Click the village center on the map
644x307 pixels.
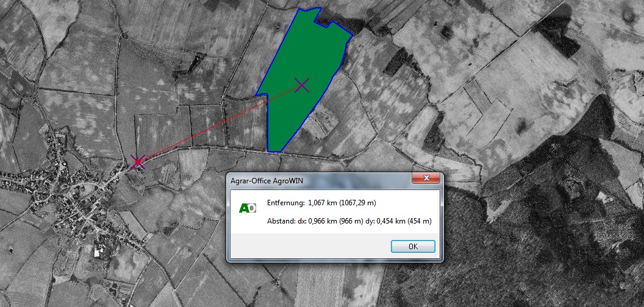(79, 195)
